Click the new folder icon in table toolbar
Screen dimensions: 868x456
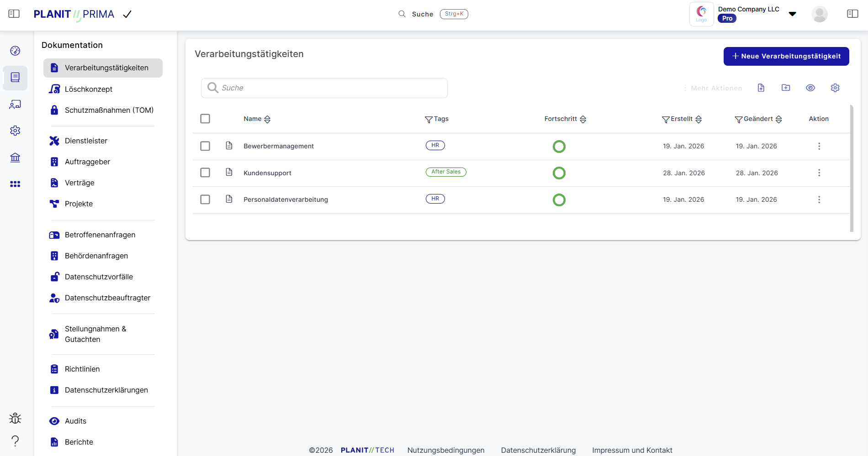(786, 88)
